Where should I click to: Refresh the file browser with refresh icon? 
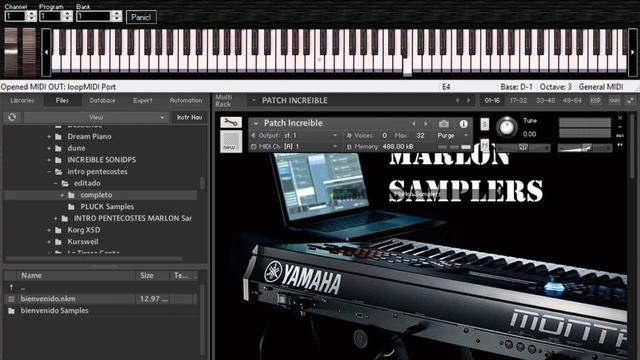click(12, 117)
